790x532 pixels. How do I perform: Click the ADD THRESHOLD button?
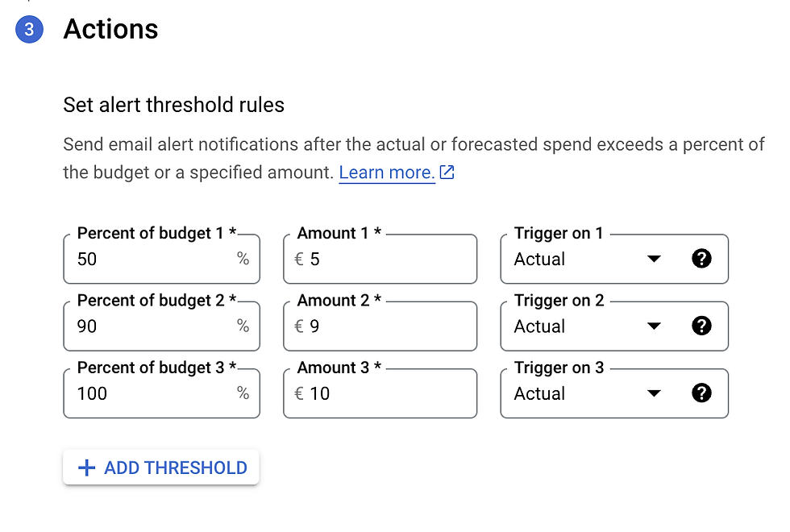161,468
